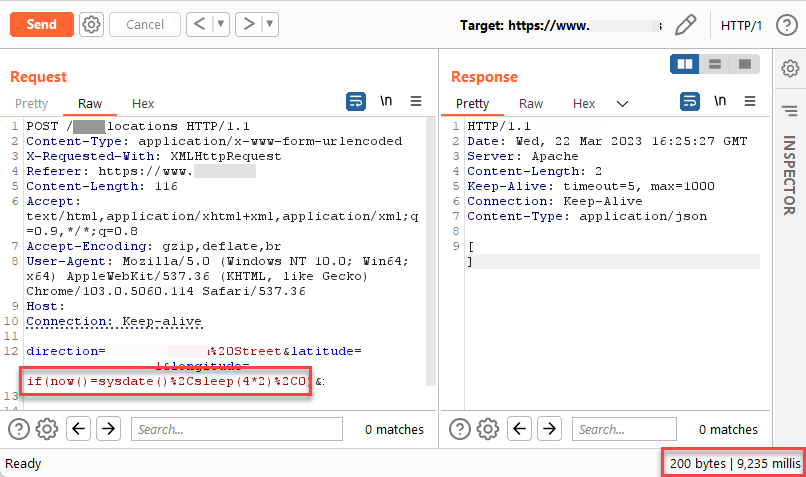Viewport: 806px width, 477px height.
Task: Open Request search help icon
Action: click(x=19, y=429)
